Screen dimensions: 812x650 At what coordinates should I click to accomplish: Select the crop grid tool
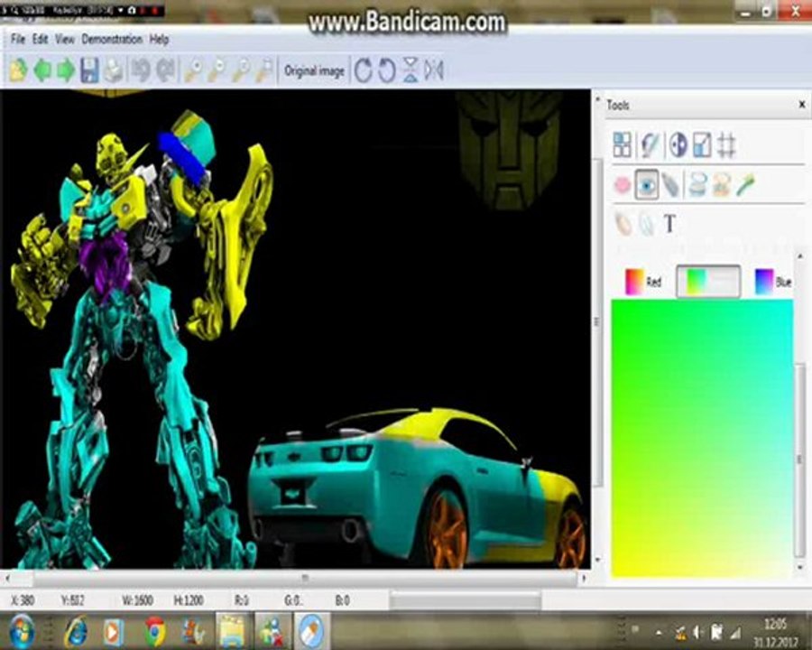pyautogui.click(x=726, y=144)
